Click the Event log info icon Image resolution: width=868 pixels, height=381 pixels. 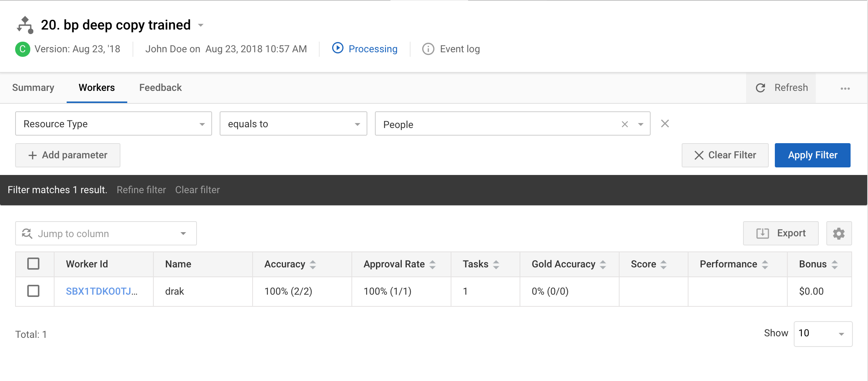click(x=428, y=49)
